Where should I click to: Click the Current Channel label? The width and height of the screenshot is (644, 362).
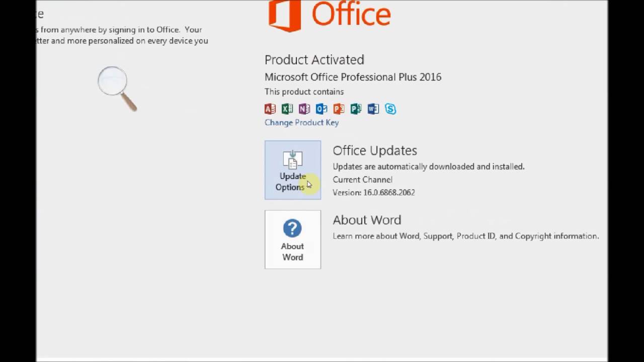tap(362, 179)
